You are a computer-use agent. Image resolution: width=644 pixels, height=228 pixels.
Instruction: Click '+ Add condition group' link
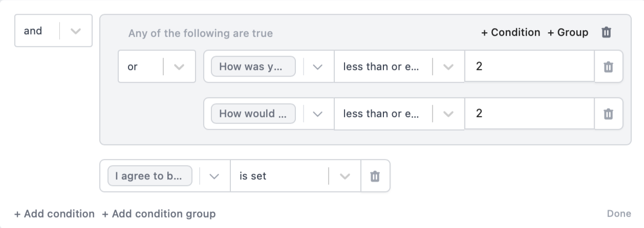click(159, 214)
